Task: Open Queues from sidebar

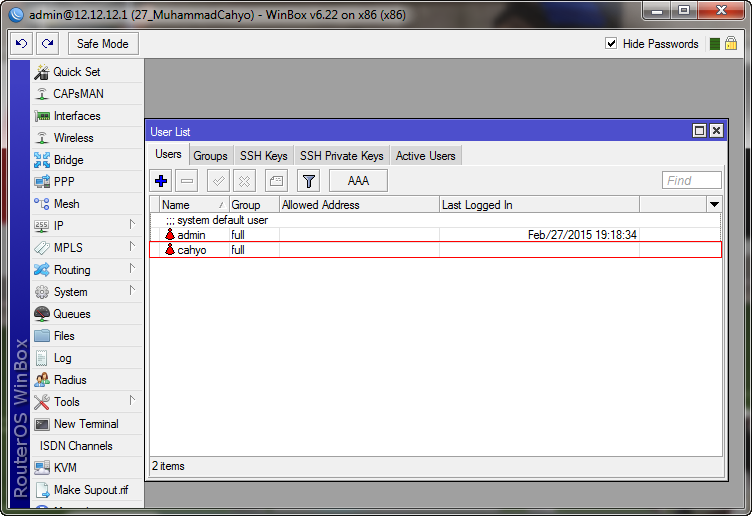Action: coord(87,314)
